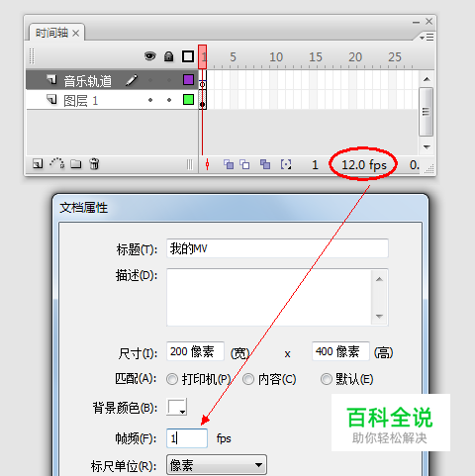Click the insert layer folder icon
The width and height of the screenshot is (475, 476).
pos(75,163)
